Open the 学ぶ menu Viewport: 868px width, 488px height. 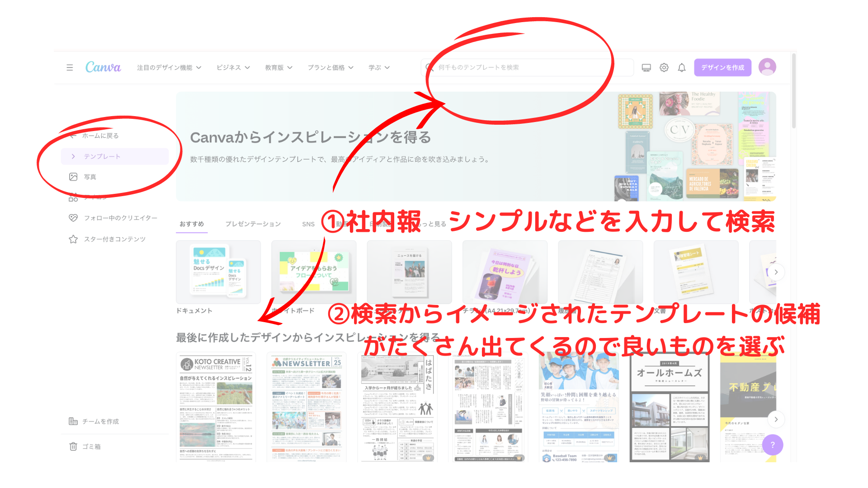[x=379, y=67]
